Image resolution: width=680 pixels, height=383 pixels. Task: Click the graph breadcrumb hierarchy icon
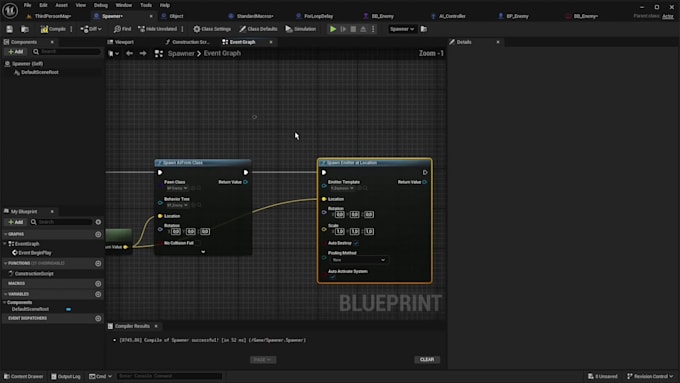pos(159,53)
